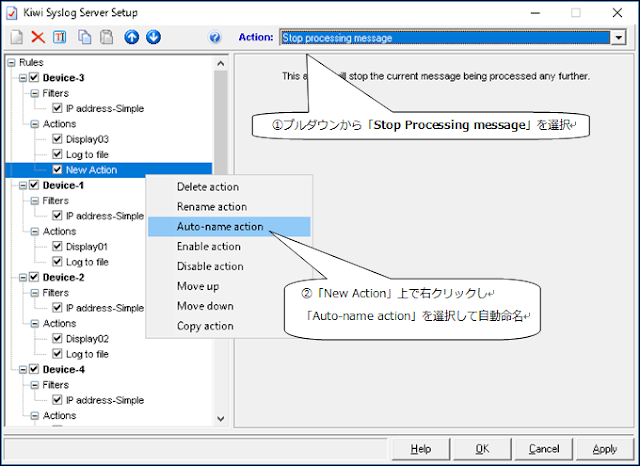This screenshot has width=640, height=466.
Task: Collapse Filters under Device-2
Action: [35, 293]
